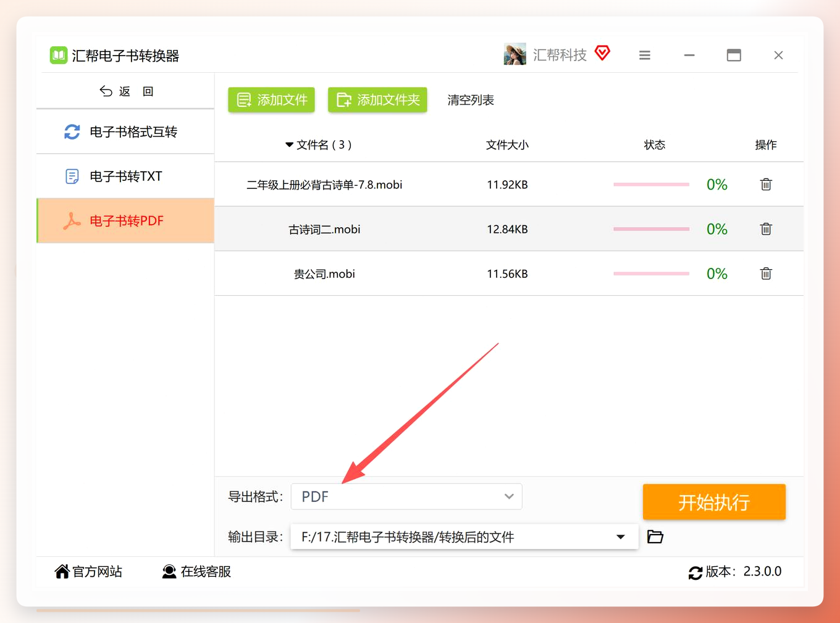Go back with 返回 button
Image resolution: width=840 pixels, height=623 pixels.
pos(126,91)
